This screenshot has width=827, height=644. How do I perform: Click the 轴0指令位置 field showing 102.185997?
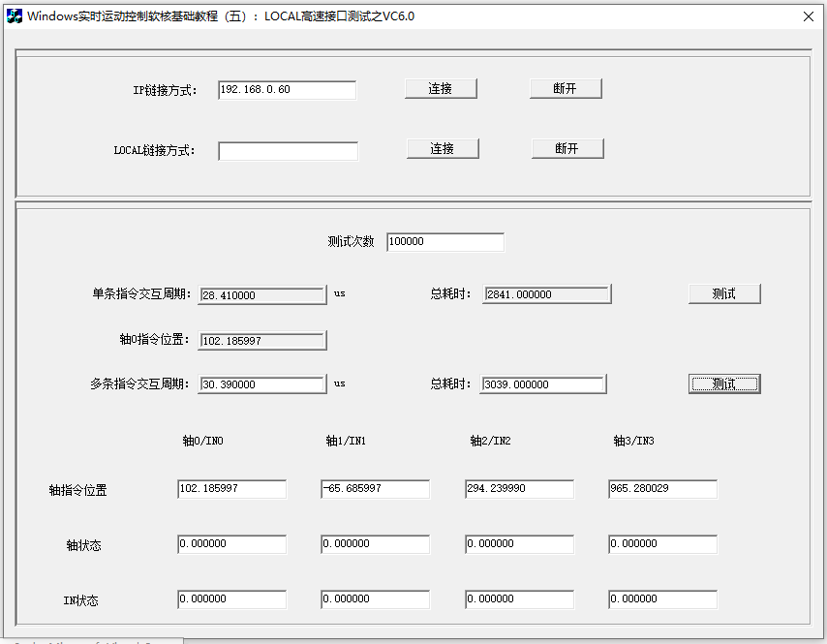coord(261,340)
